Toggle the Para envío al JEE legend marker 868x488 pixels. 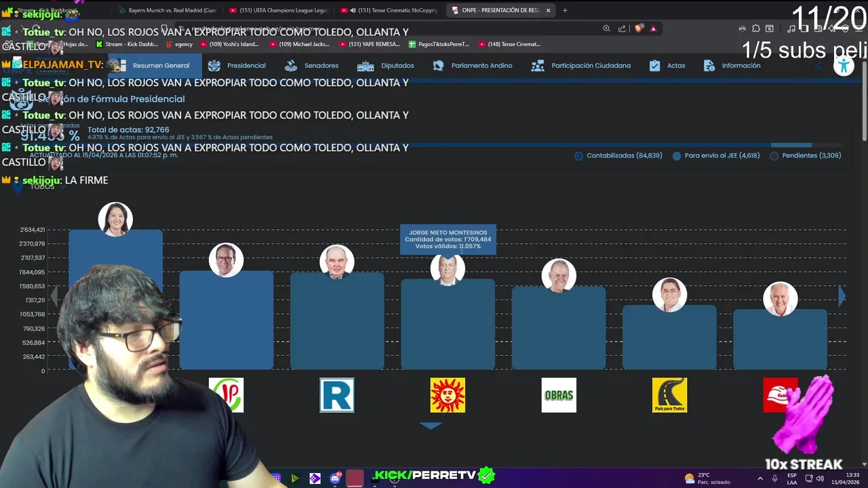coord(677,156)
